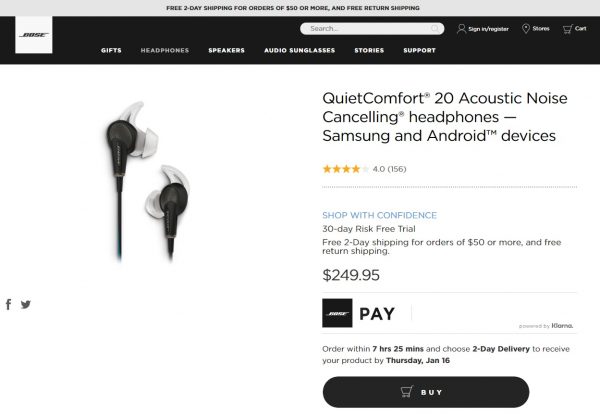Share product on Facebook

(x=9, y=304)
